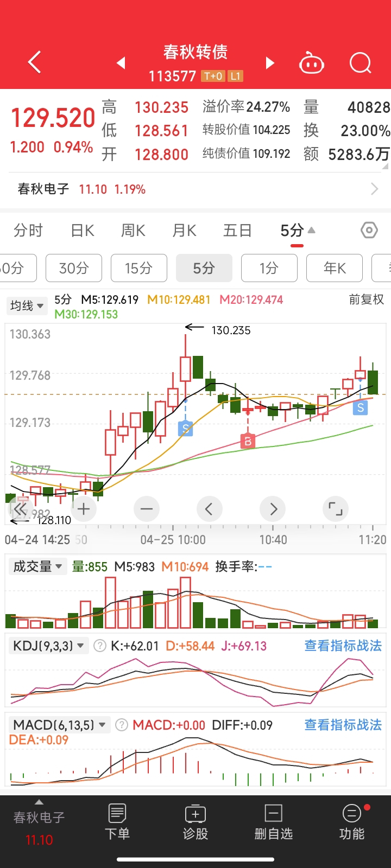Expand quote details corner triangle
391x868 pixels.
click(386, 166)
